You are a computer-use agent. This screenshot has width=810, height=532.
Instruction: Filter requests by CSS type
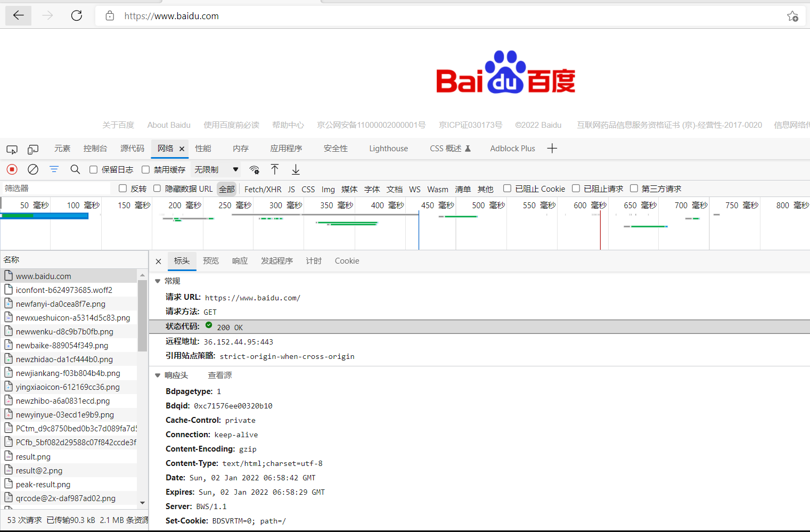click(308, 189)
